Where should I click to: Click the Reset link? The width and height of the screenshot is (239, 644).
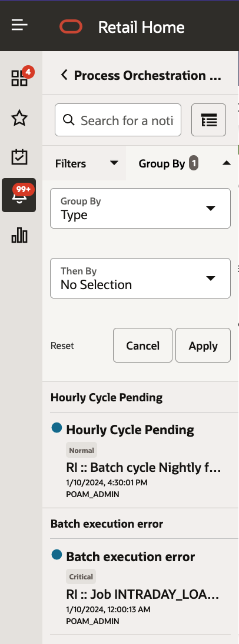pyautogui.click(x=62, y=346)
